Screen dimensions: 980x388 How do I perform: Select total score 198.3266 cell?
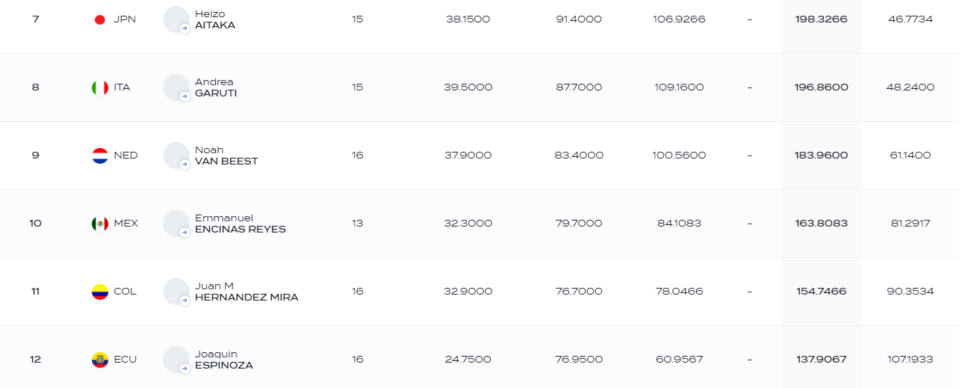[822, 19]
